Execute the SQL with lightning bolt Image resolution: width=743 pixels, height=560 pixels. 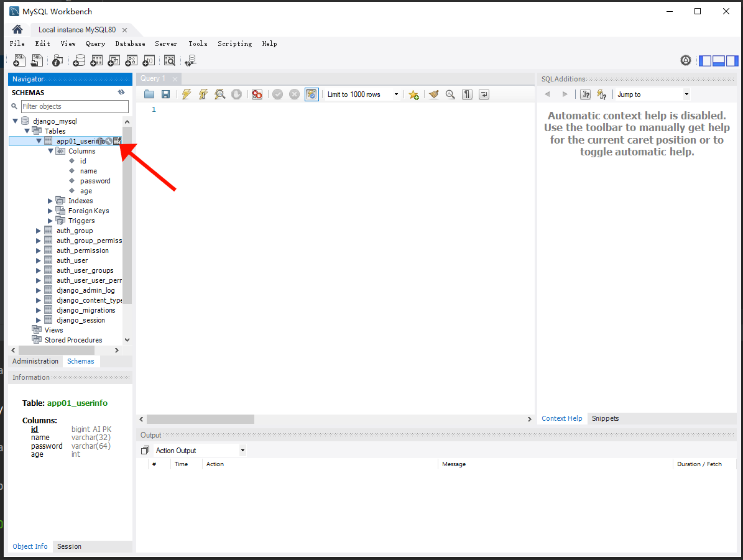[187, 94]
